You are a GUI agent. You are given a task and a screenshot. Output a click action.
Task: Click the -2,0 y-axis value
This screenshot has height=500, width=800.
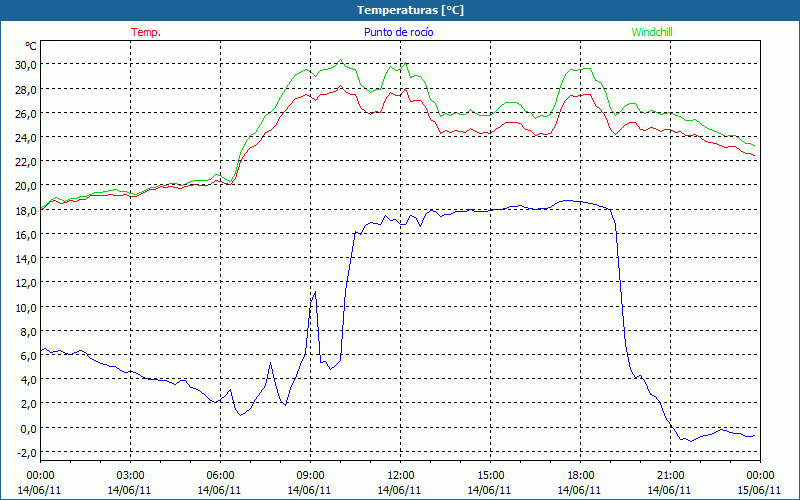coord(27,453)
